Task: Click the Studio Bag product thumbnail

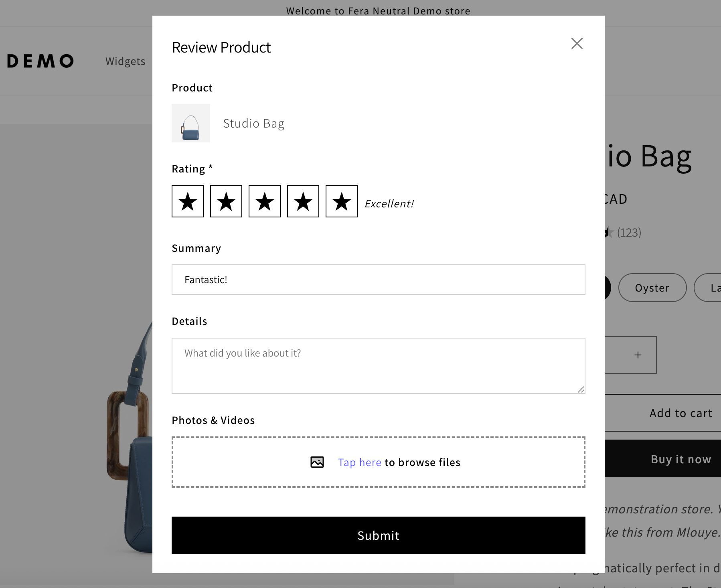Action: coord(191,123)
